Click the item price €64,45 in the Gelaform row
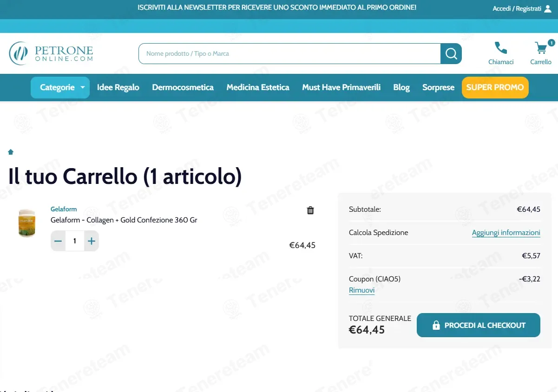This screenshot has height=392, width=558. pyautogui.click(x=302, y=245)
